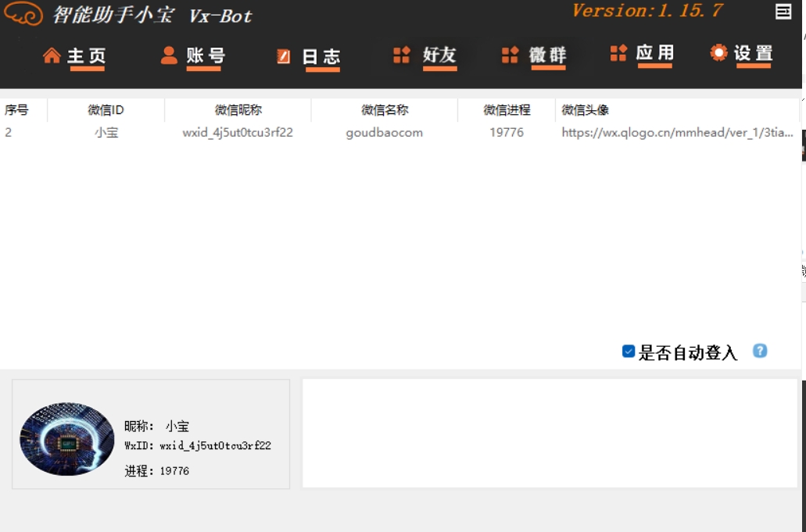Click the grid icon beside 应用
This screenshot has width=806, height=532.
(618, 52)
